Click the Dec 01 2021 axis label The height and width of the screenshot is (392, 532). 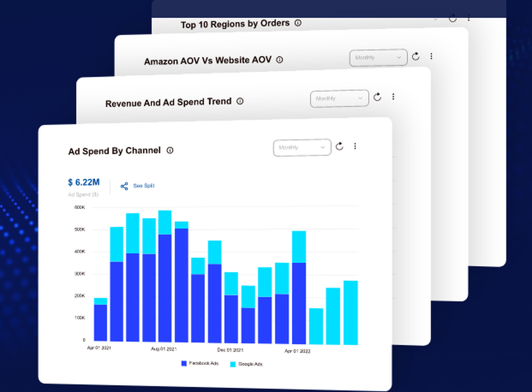pos(230,350)
